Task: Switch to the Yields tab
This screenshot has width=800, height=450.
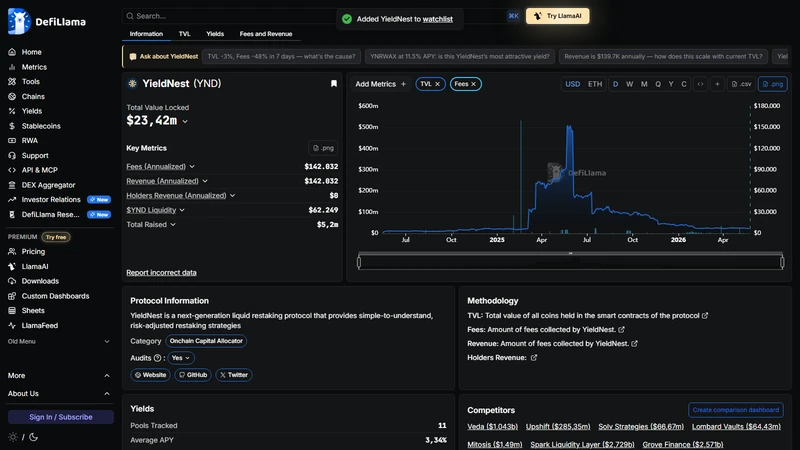Action: point(215,34)
